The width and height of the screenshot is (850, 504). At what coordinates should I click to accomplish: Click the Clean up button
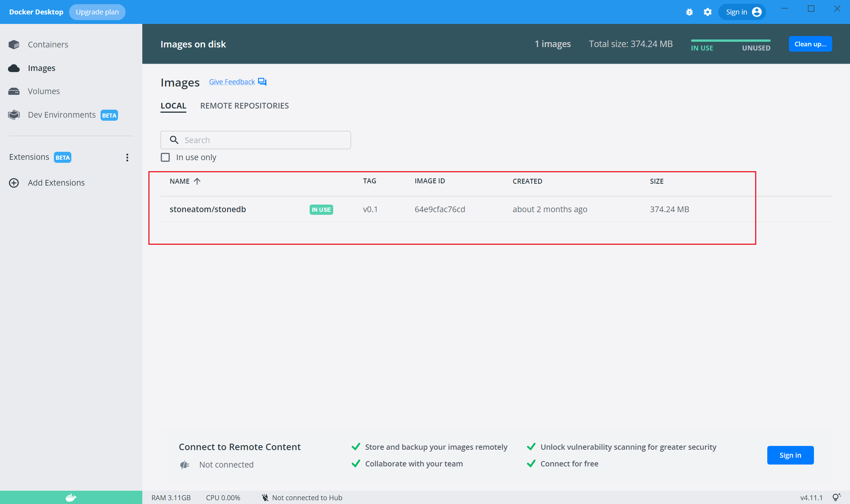click(x=810, y=44)
